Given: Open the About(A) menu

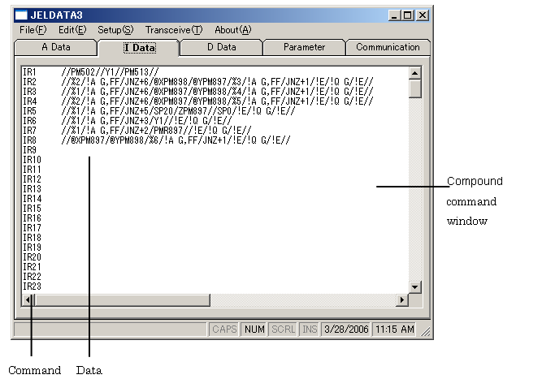Looking at the screenshot, I should [233, 30].
